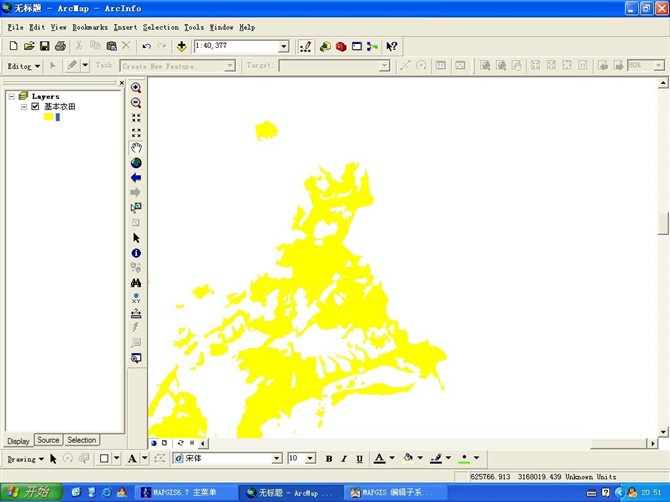The image size is (670, 502).
Task: Open an existing map file
Action: 29,46
